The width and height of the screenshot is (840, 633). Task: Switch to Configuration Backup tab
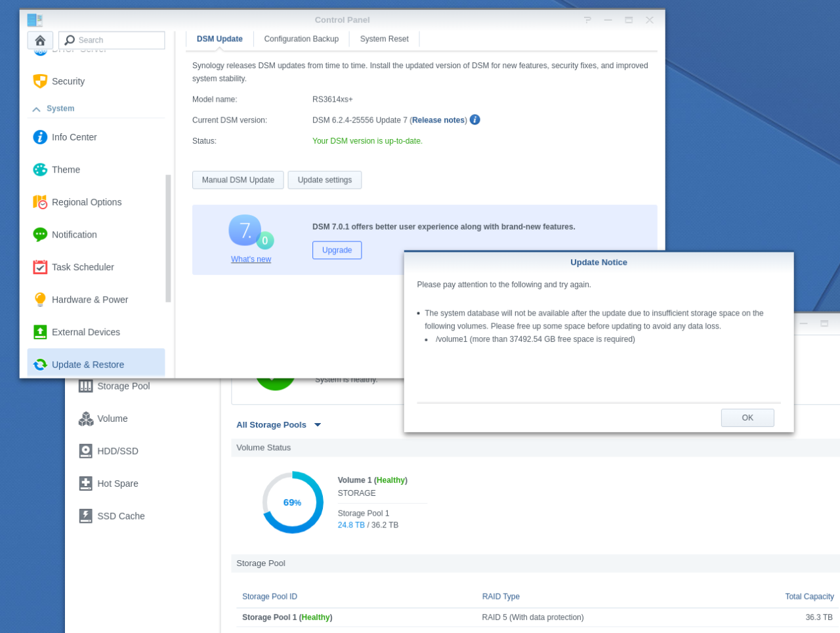point(301,39)
